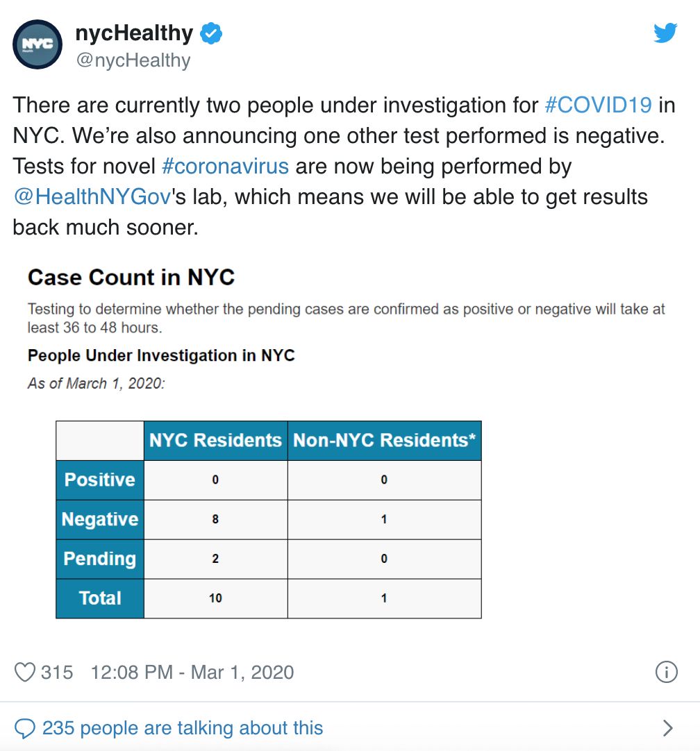This screenshot has height=751, width=700.
Task: View 235 people are talking about this
Action: pos(183,727)
